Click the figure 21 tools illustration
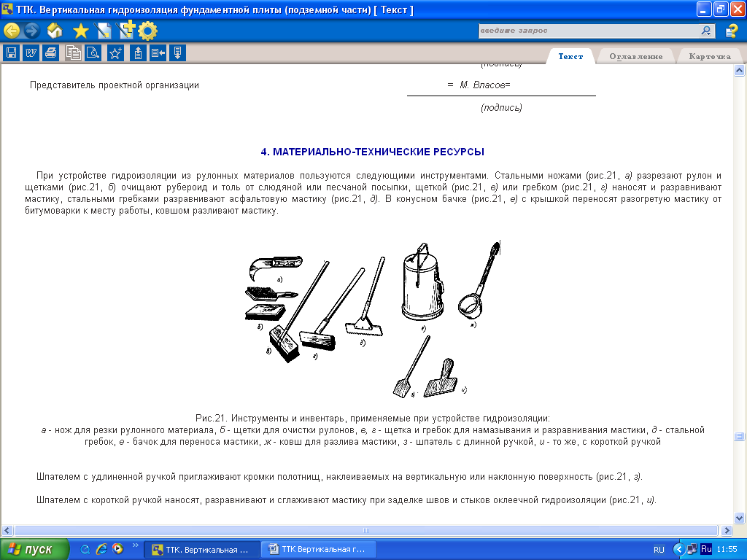This screenshot has height=560, width=747. coord(373,319)
